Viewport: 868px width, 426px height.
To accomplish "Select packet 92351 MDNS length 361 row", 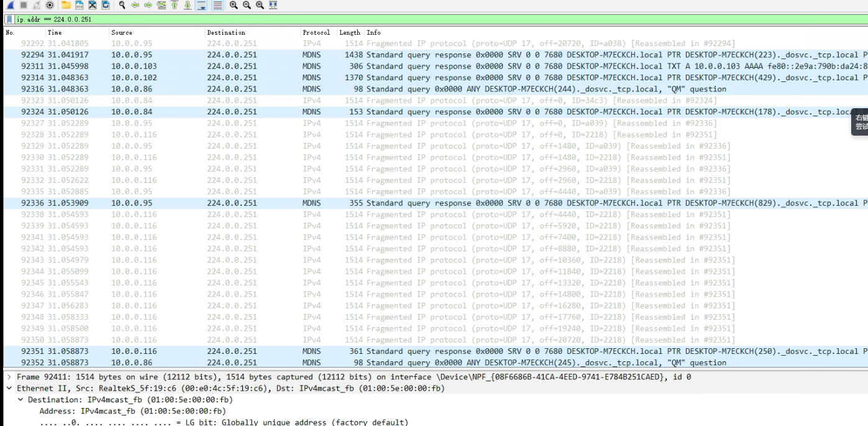I will 435,351.
